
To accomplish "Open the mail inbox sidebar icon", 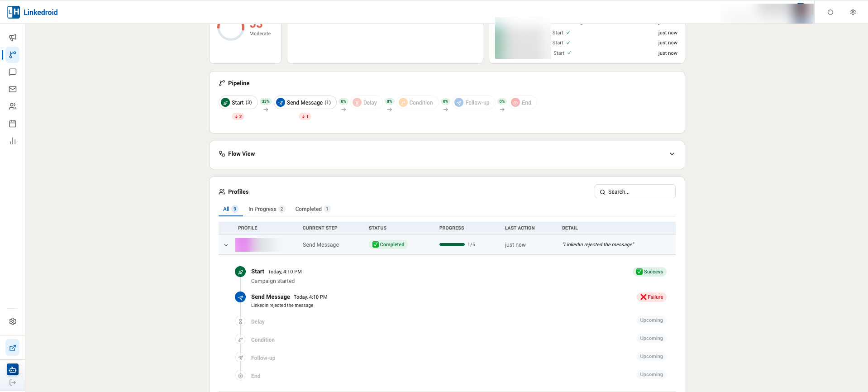I will 13,89.
